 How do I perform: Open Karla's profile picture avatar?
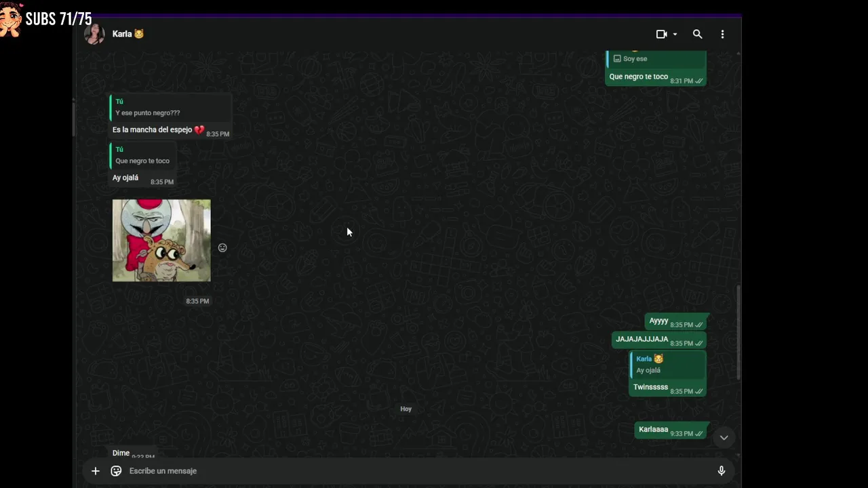pos(94,34)
